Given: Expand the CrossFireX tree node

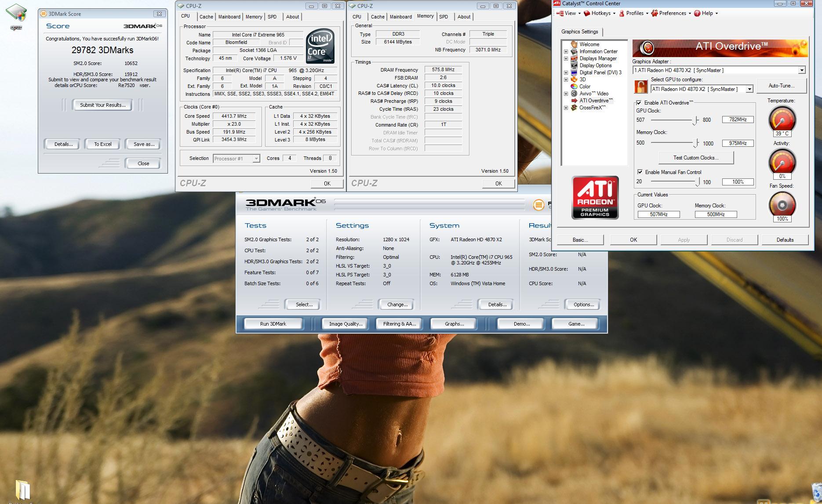Looking at the screenshot, I should point(566,108).
